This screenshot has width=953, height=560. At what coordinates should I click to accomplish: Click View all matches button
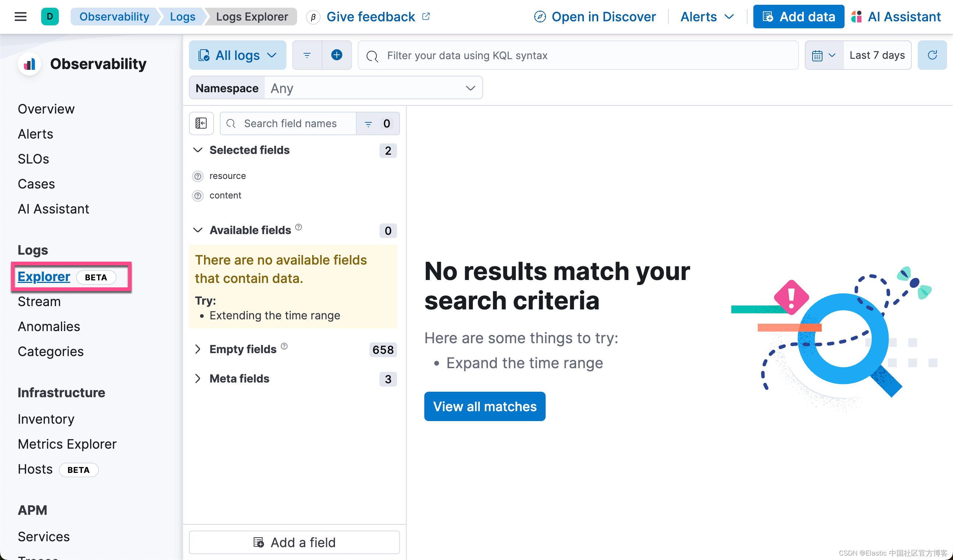pyautogui.click(x=485, y=406)
